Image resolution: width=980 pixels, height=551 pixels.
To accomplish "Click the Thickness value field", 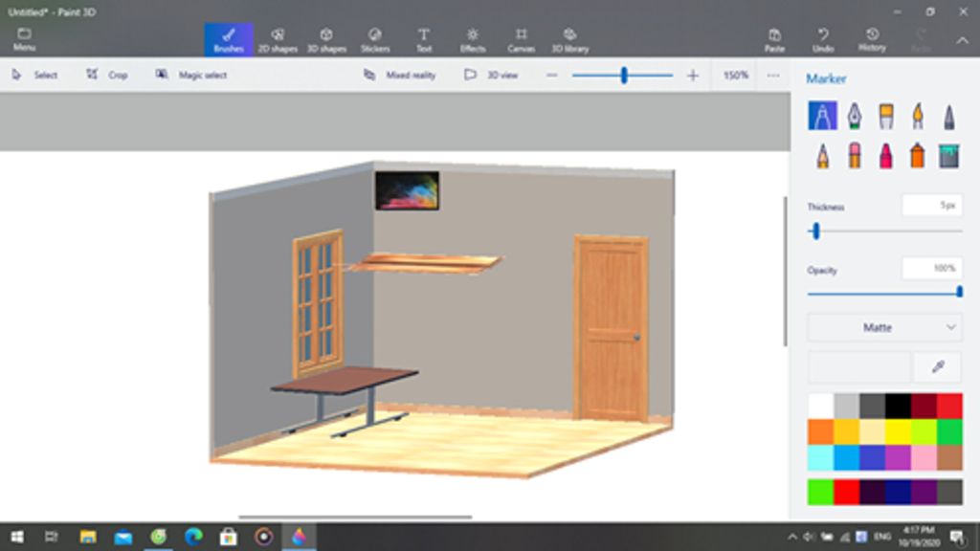I will point(932,206).
